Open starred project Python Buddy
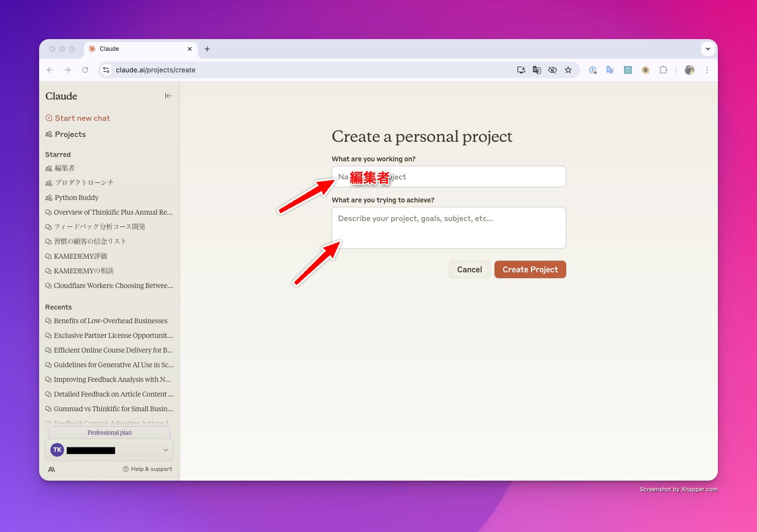 [72, 197]
